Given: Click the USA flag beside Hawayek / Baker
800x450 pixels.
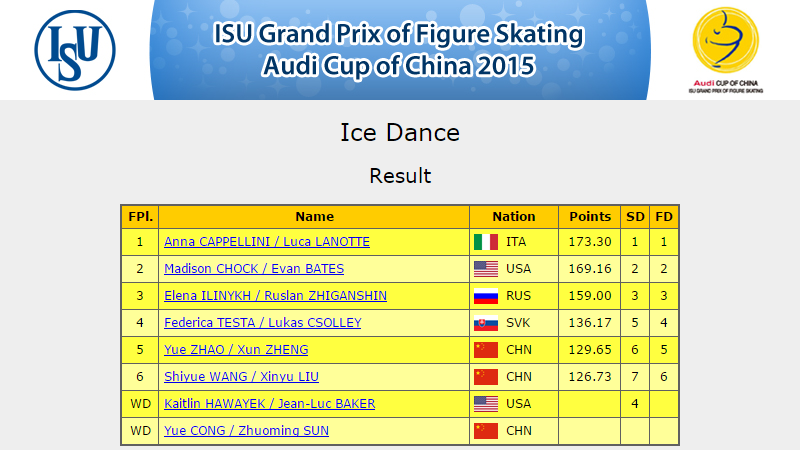Looking at the screenshot, I should (x=486, y=404).
